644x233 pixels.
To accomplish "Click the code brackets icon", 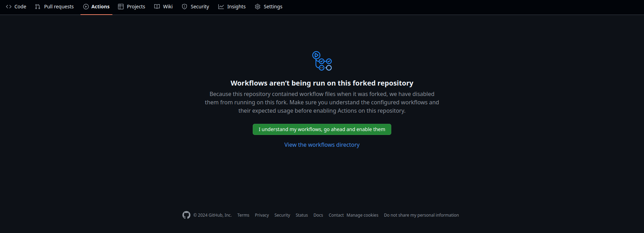I will pos(9,7).
